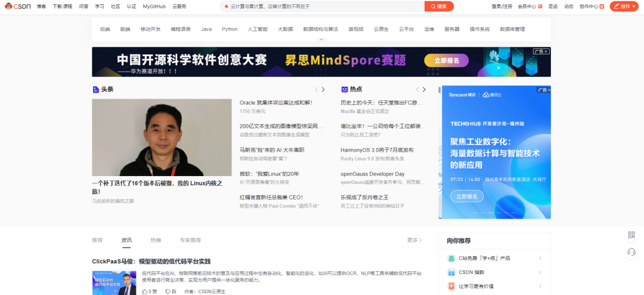Click the 让学习更有价值 icon
This screenshot has height=295, width=644.
451,286
